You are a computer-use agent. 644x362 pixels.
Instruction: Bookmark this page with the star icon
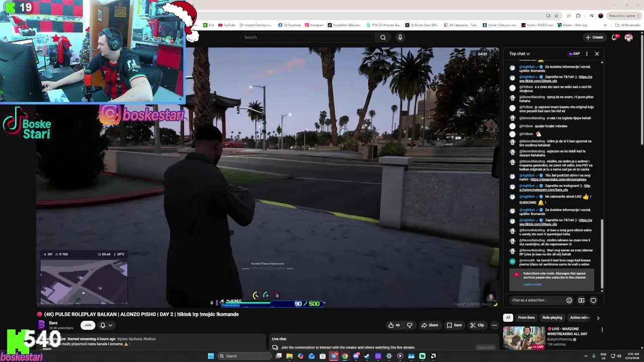tap(556, 16)
